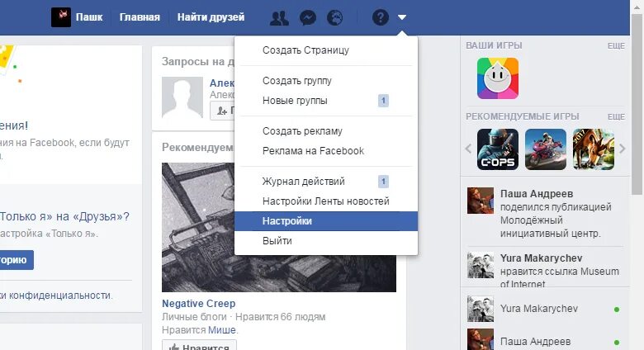The height and width of the screenshot is (350, 644).
Task: Open the help question mark icon
Action: pyautogui.click(x=381, y=17)
